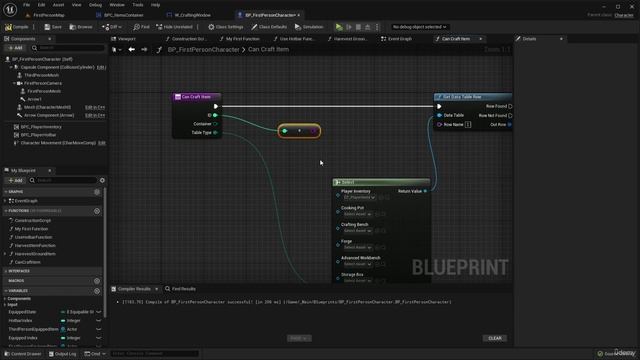Screen dimensions: 640x360
Task: Switch to W_CraftingWindow tab
Action: coord(192,15)
